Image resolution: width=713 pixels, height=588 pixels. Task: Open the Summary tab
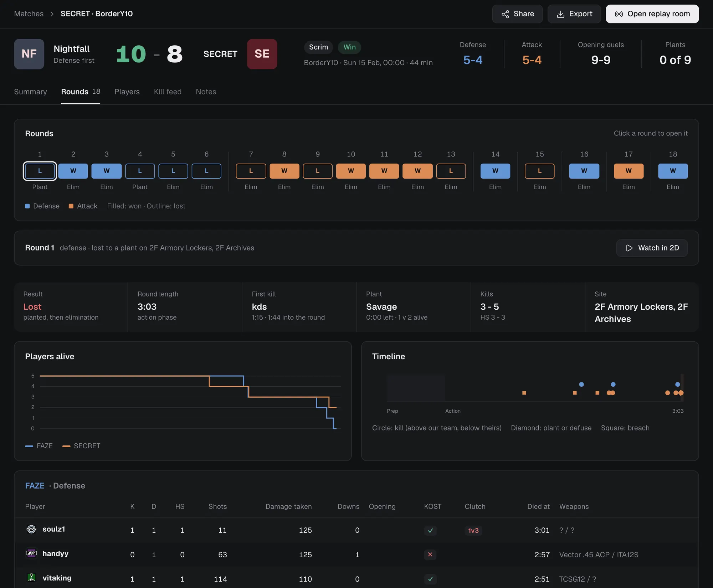[x=30, y=92]
